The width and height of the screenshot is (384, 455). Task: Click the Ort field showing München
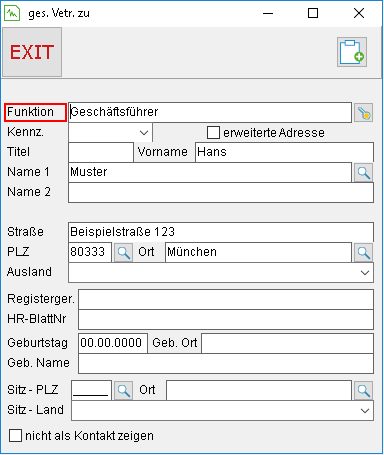pyautogui.click(x=258, y=252)
